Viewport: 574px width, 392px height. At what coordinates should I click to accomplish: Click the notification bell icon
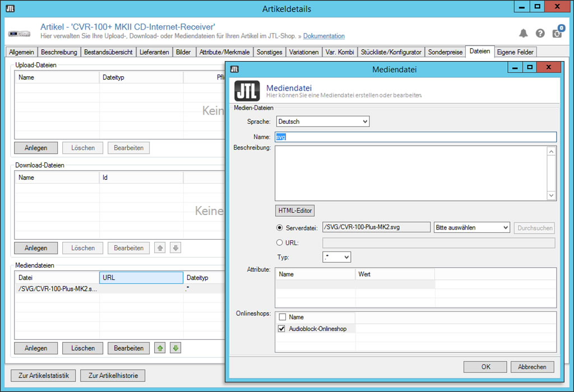(x=523, y=33)
